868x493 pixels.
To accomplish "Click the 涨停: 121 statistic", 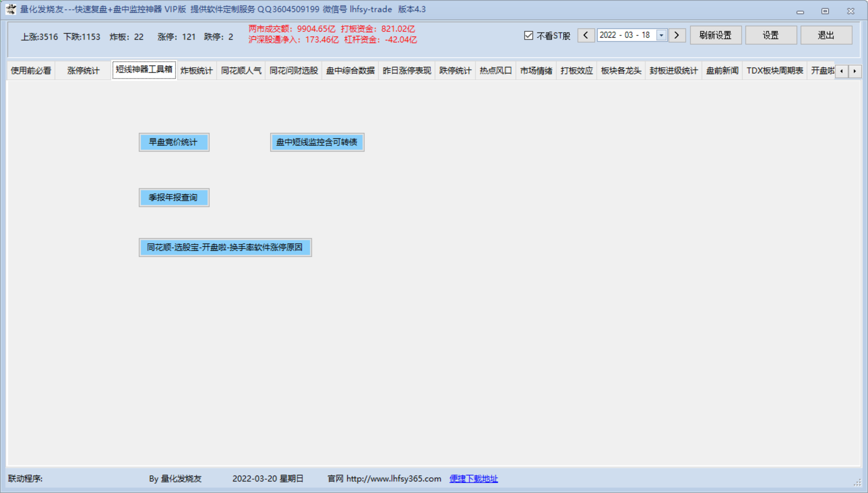I will click(x=177, y=37).
